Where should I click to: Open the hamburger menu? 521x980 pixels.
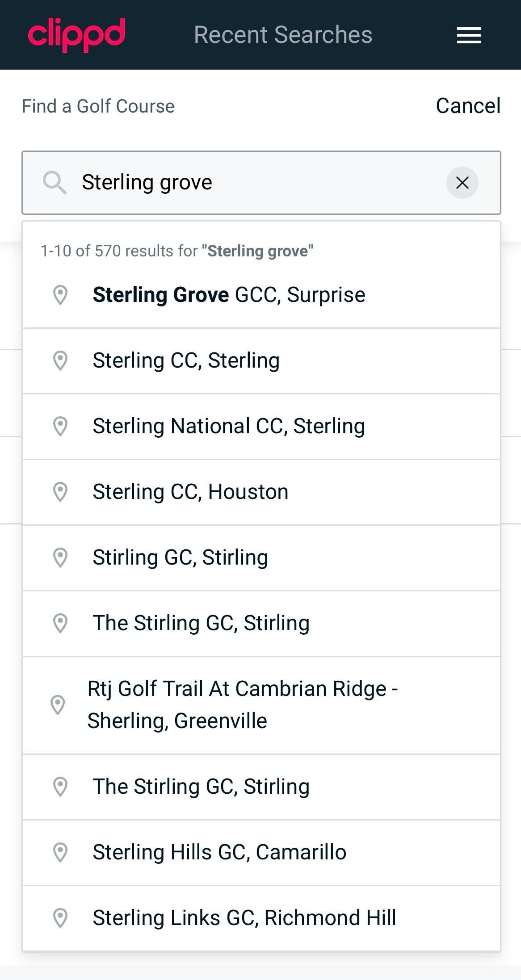[469, 35]
